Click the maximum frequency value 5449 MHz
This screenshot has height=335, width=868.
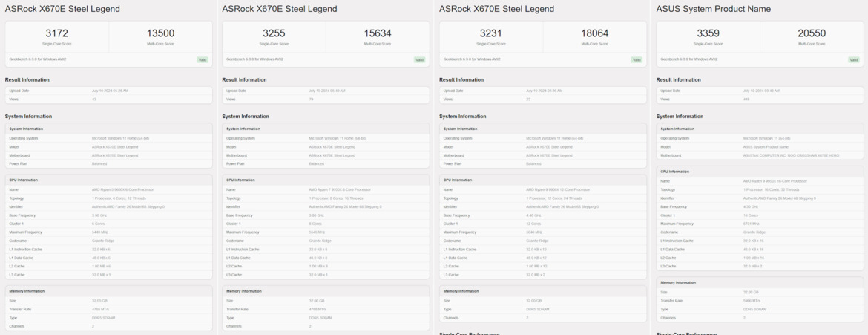point(99,232)
